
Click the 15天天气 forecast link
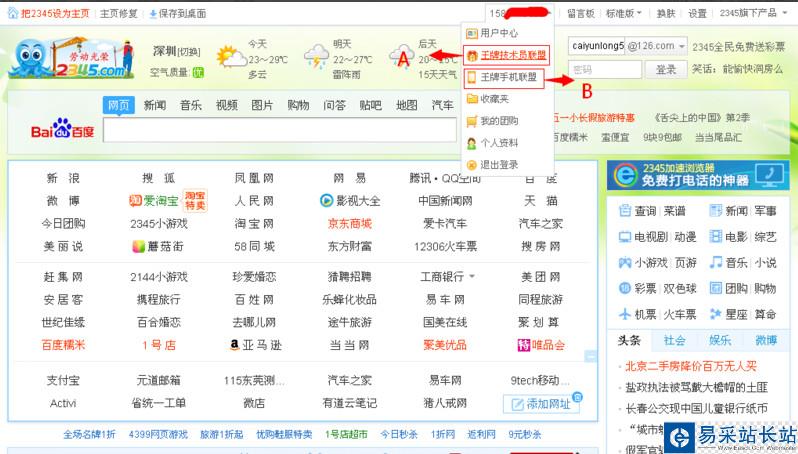[437, 74]
